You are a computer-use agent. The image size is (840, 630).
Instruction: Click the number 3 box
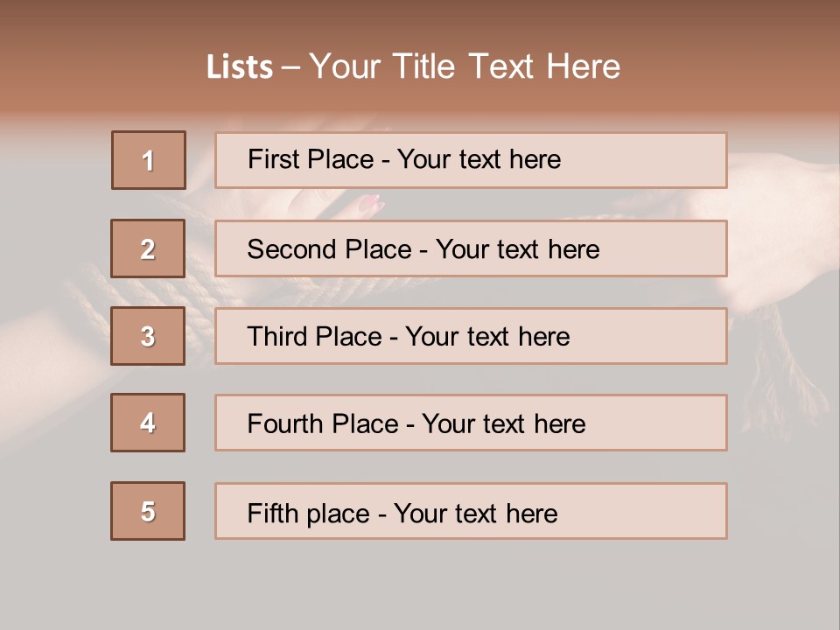pyautogui.click(x=148, y=336)
